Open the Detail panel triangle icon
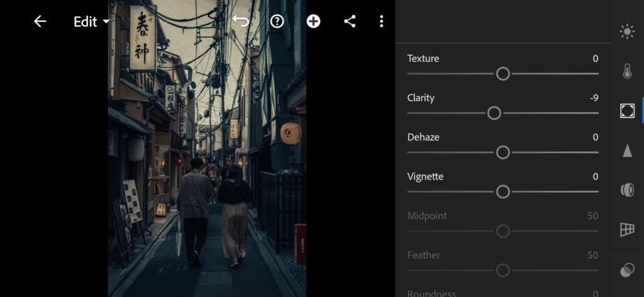This screenshot has width=644, height=297. (627, 151)
